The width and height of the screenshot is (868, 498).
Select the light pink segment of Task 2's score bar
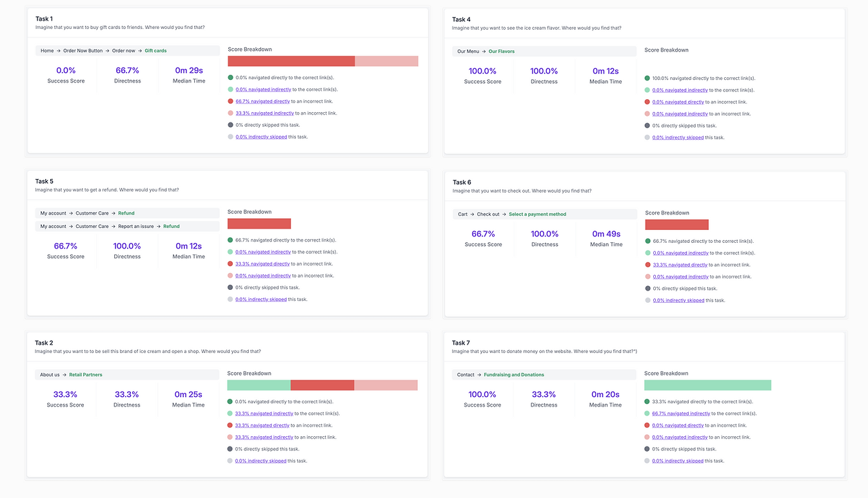pos(386,385)
